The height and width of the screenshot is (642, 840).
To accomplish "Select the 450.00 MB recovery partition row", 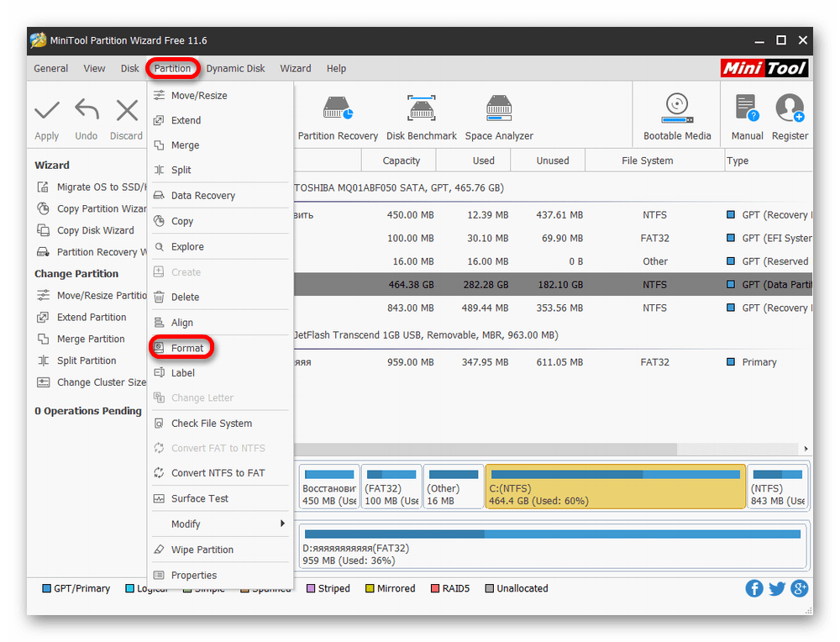I will 553,215.
